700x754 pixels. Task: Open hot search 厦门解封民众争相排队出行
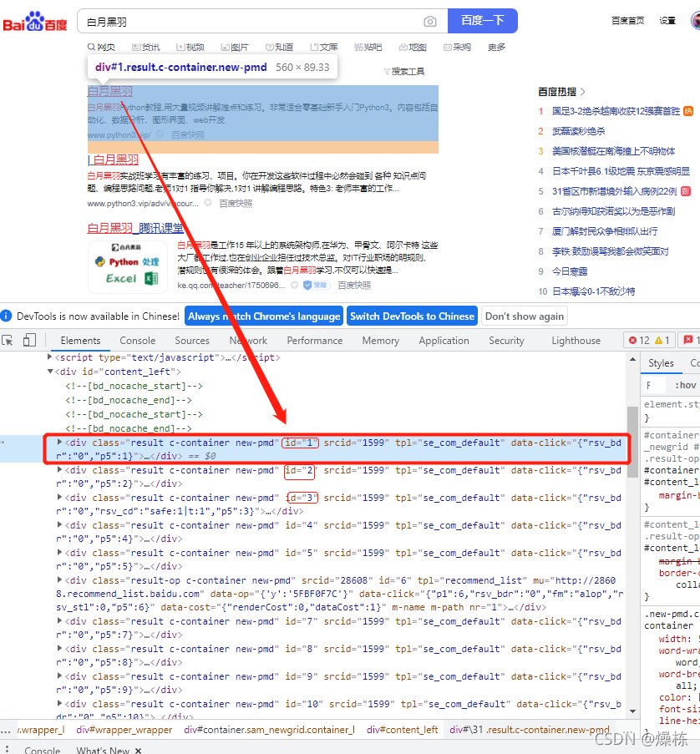click(605, 231)
